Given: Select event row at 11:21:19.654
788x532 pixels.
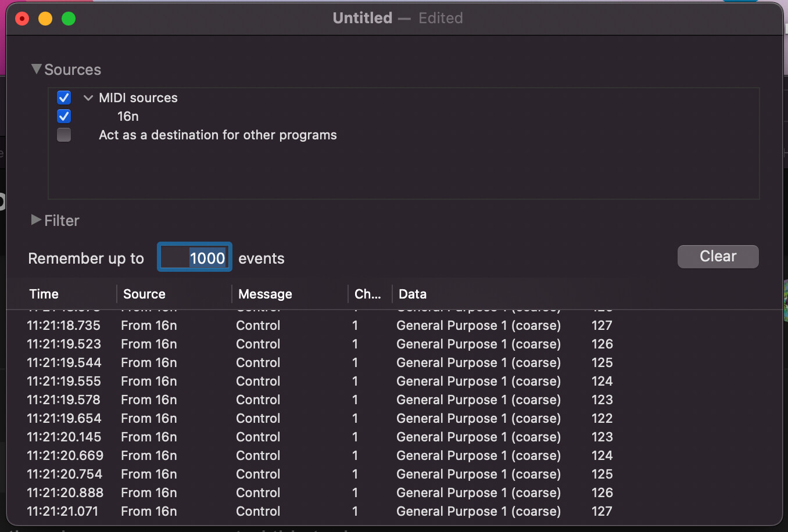Looking at the screenshot, I should tap(394, 418).
